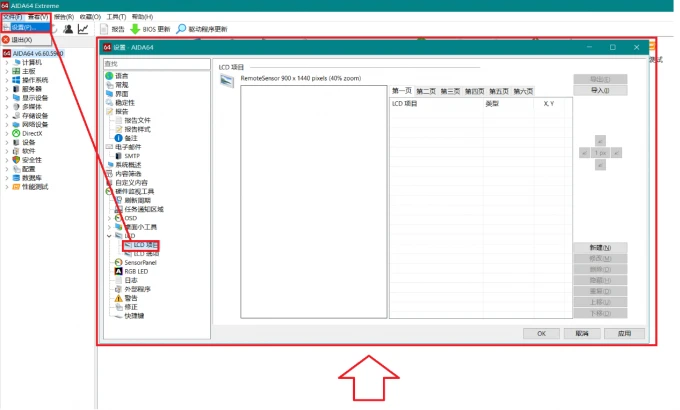This screenshot has width=680, height=410.
Task: Click the 多媒体 speaker icon in the main tree
Action: point(16,107)
